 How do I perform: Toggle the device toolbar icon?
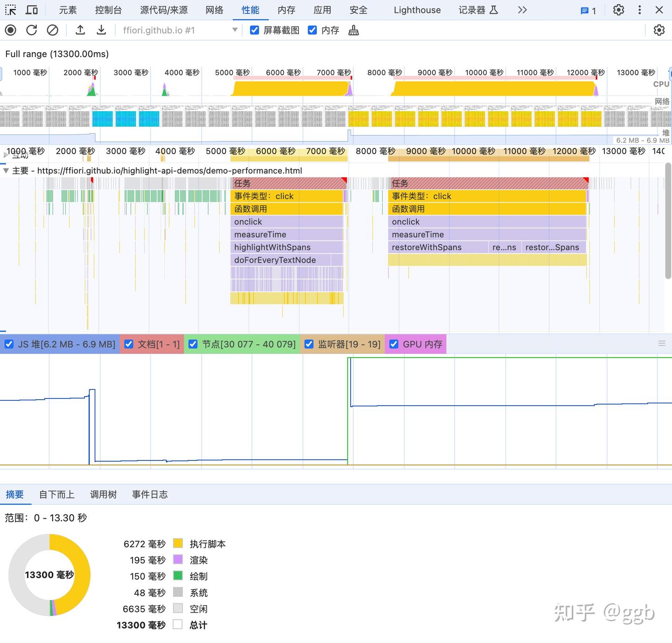coord(32,10)
